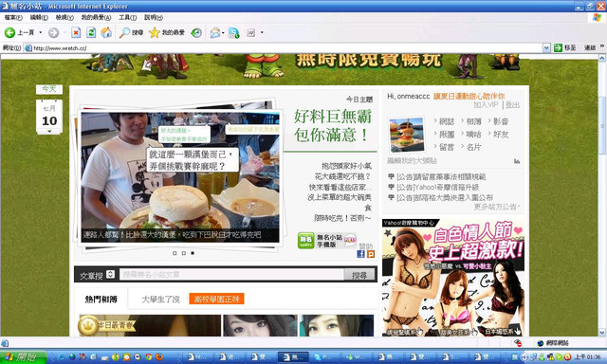Refresh the page via toolbar icon
Image resolution: width=607 pixels, height=364 pixels.
coord(91,33)
